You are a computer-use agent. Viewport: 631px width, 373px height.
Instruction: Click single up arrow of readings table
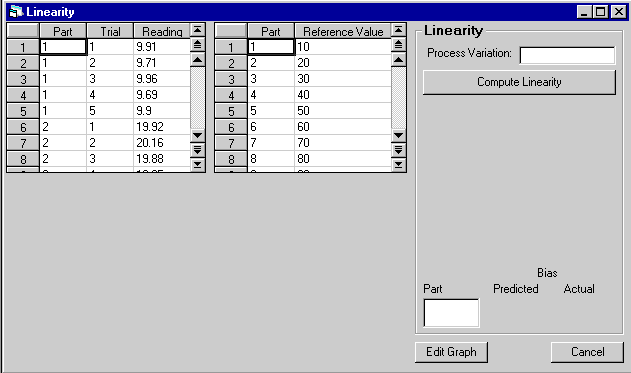coord(197,60)
